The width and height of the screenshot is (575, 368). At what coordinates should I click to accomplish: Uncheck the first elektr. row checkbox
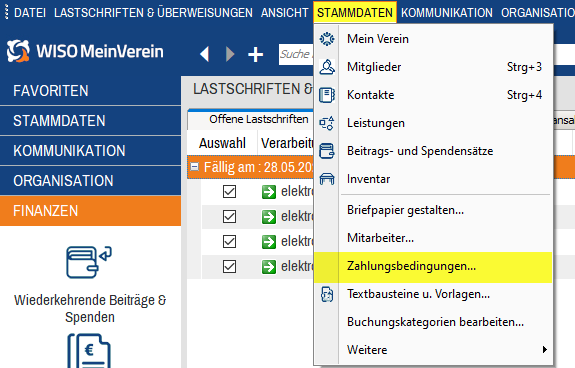229,191
